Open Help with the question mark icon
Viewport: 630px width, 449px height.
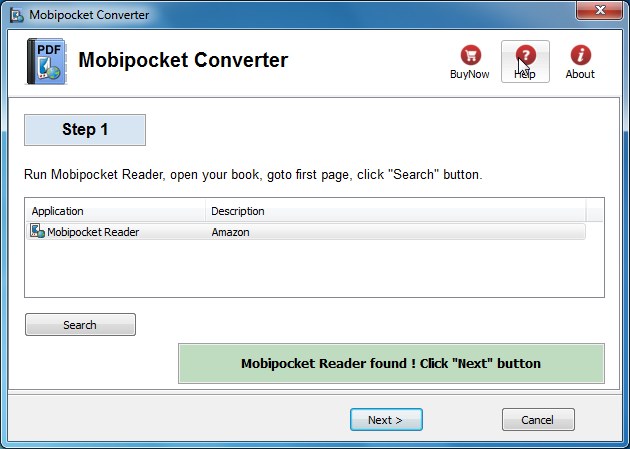click(x=525, y=55)
